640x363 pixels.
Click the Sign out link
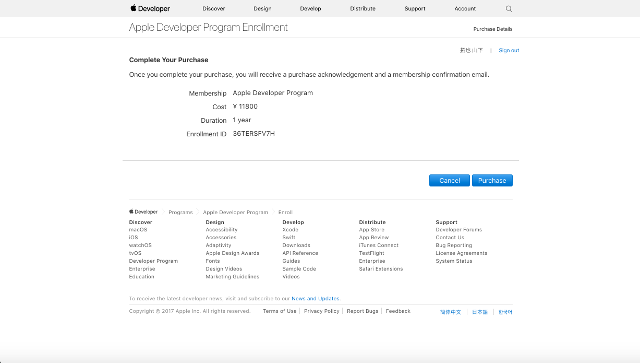[x=509, y=50]
